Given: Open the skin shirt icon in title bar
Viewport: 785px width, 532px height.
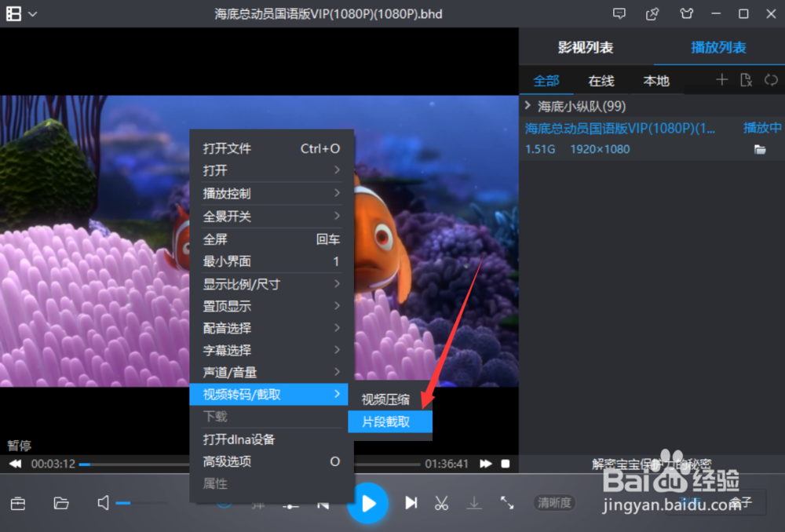Looking at the screenshot, I should (686, 13).
